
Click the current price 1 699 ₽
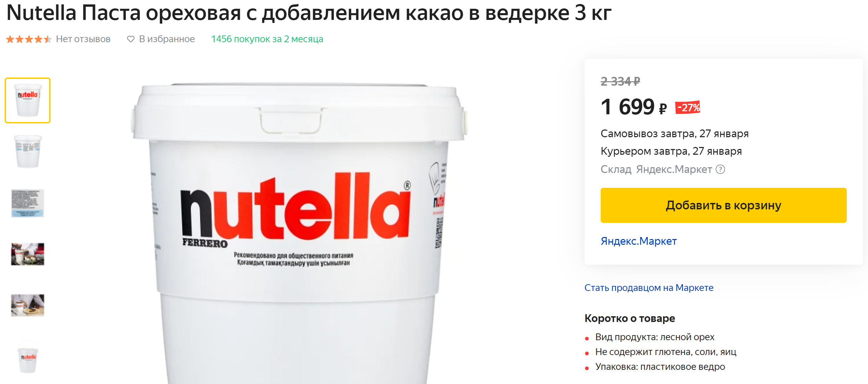coord(634,107)
